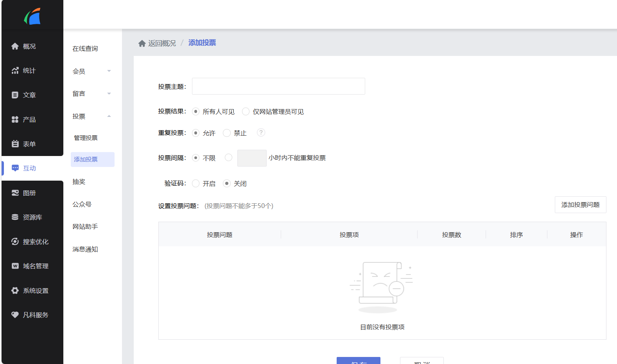Click the 投票主题 text input field

278,86
